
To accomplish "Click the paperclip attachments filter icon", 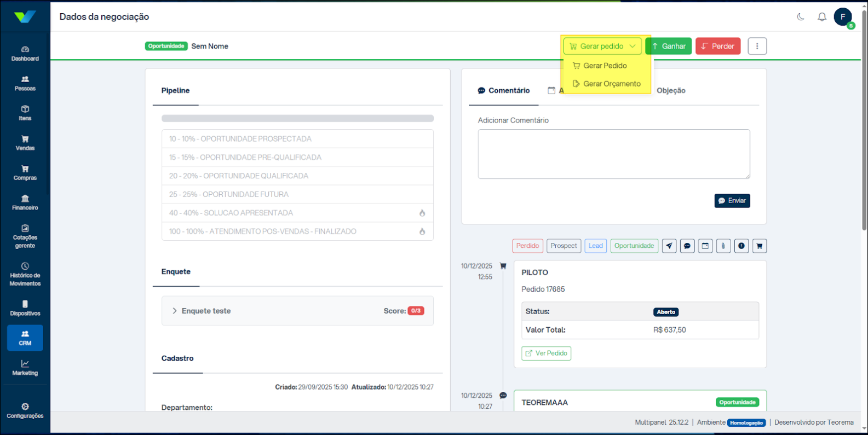I will (x=723, y=246).
